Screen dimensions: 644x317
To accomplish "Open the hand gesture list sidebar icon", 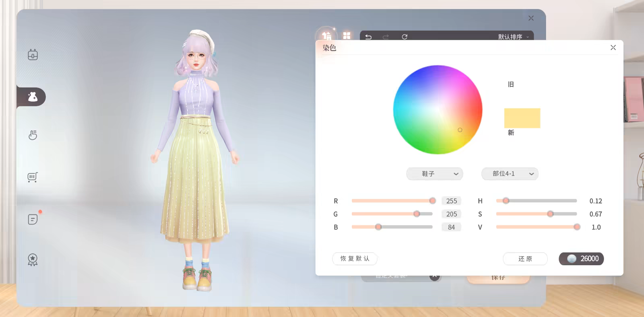I will click(x=33, y=135).
